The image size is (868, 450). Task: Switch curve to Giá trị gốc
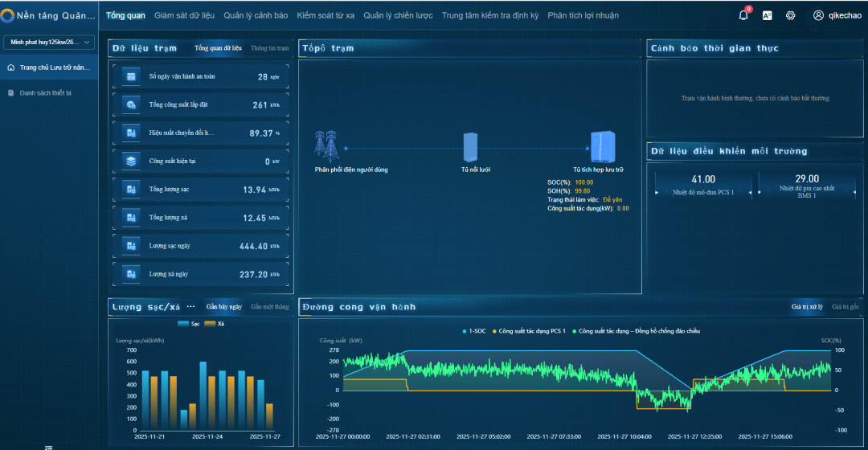(845, 307)
